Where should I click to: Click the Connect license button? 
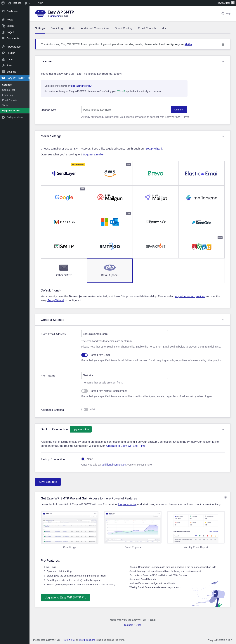pos(179,110)
